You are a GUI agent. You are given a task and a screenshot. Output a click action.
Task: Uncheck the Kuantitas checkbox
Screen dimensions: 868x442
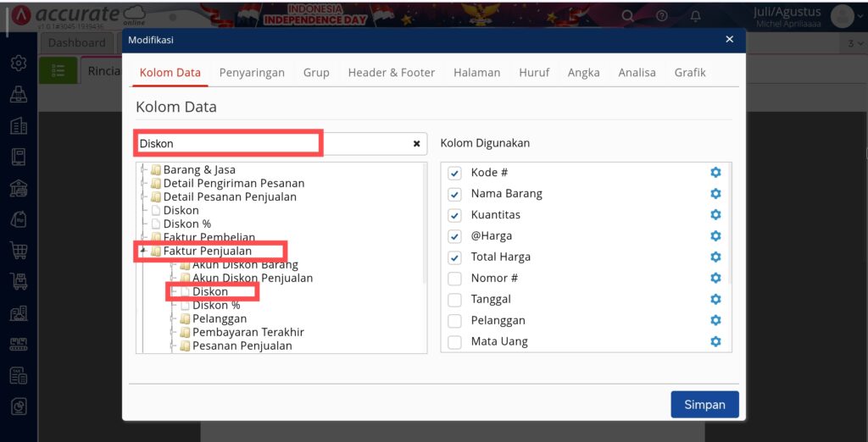click(454, 215)
